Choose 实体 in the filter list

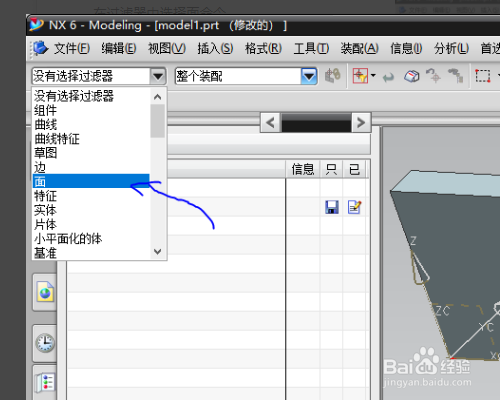point(91,210)
